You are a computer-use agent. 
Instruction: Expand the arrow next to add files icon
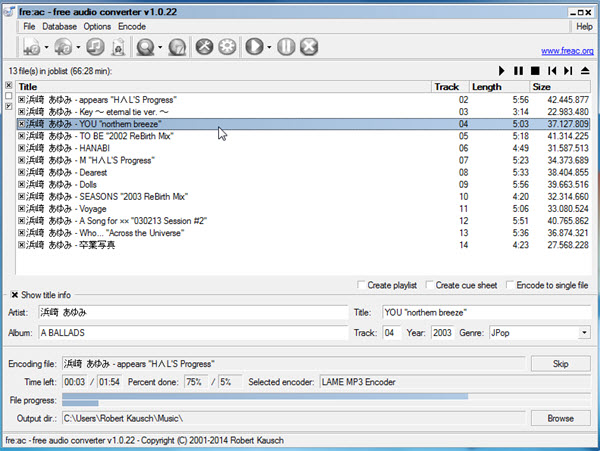coord(46,47)
